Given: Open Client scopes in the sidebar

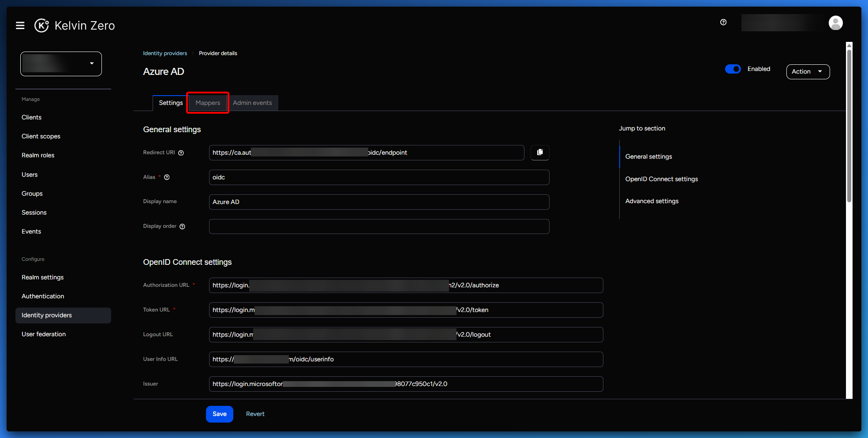Looking at the screenshot, I should (x=41, y=136).
